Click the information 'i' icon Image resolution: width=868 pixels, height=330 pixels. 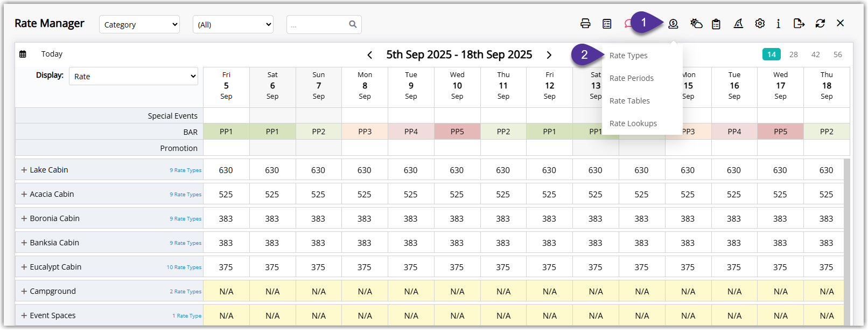tap(778, 24)
